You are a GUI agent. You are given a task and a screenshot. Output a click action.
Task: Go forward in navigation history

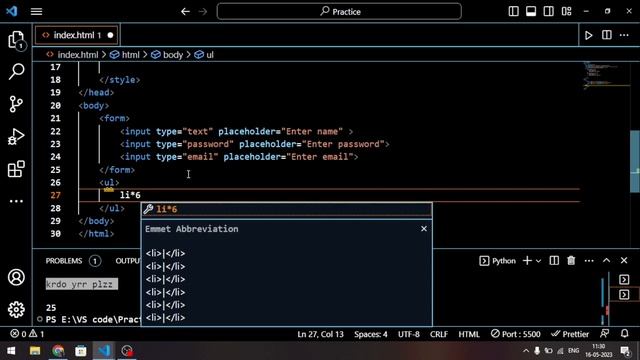click(x=203, y=11)
